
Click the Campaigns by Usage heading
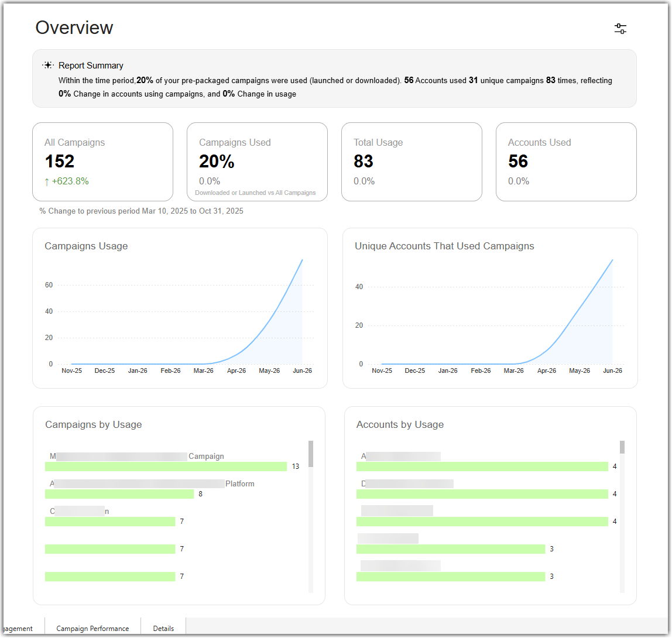[94, 424]
